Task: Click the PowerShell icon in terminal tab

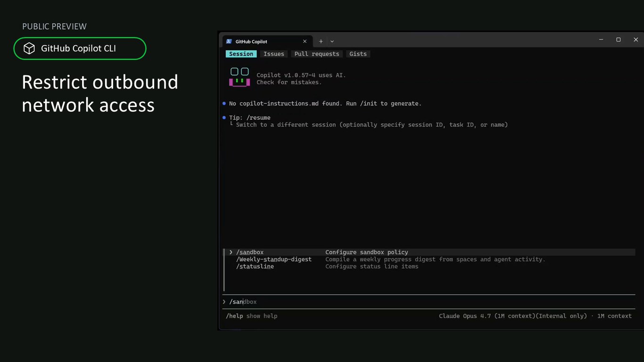Action: tap(229, 41)
